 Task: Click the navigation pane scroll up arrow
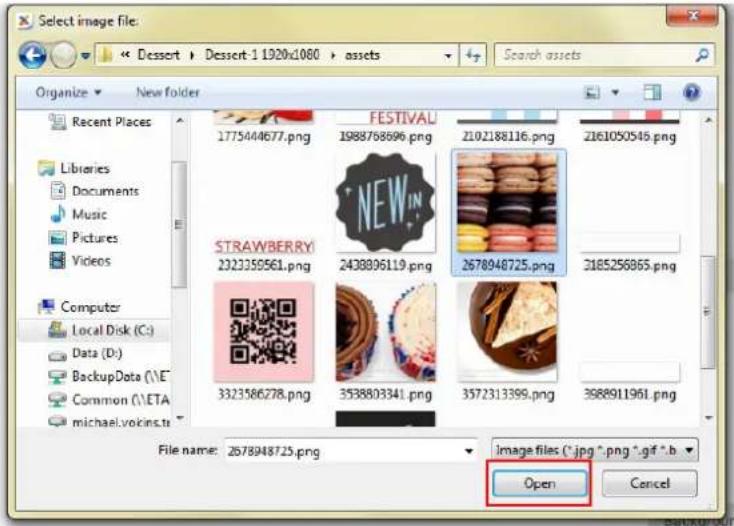179,120
